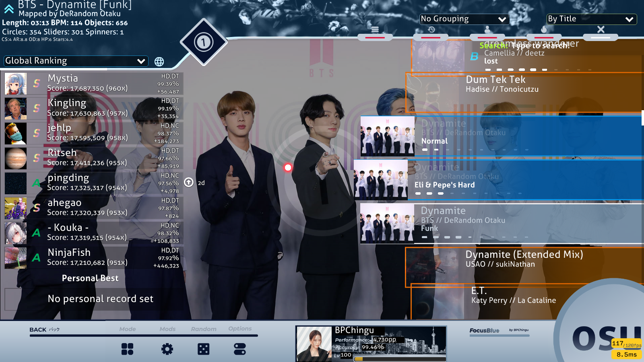The height and width of the screenshot is (362, 644).
Task: Click jehlp's avatar picture
Action: click(16, 134)
